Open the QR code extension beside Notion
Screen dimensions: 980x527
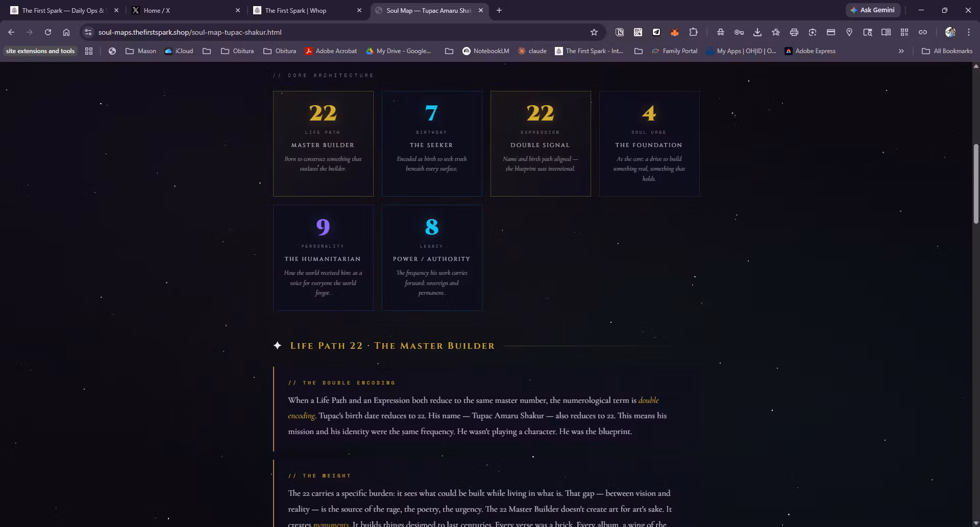[x=638, y=32]
